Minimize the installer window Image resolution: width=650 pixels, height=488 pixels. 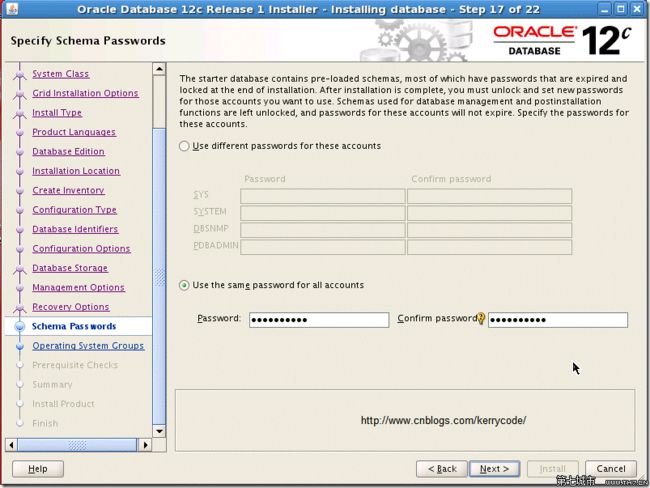tap(605, 9)
